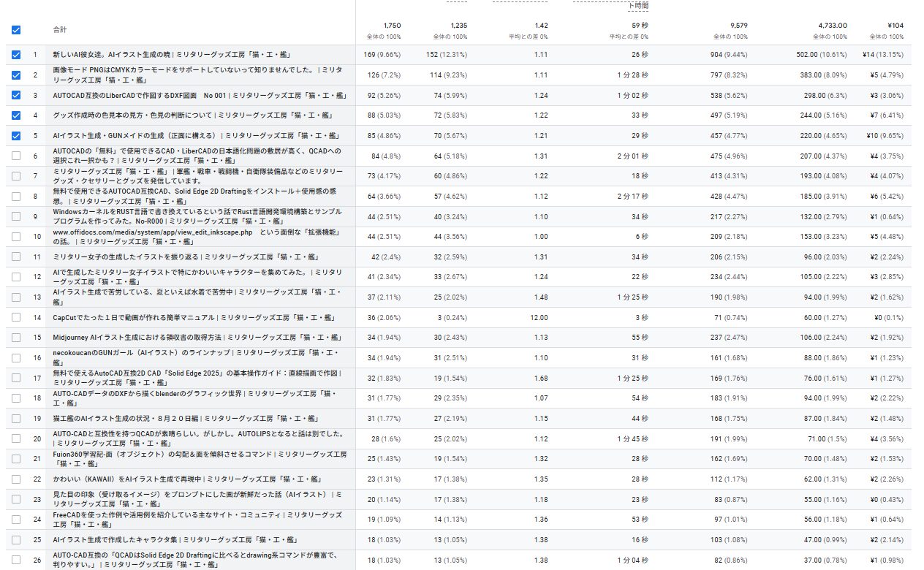
Task: Click the time value 1 分 45 秒
Action: (635, 438)
